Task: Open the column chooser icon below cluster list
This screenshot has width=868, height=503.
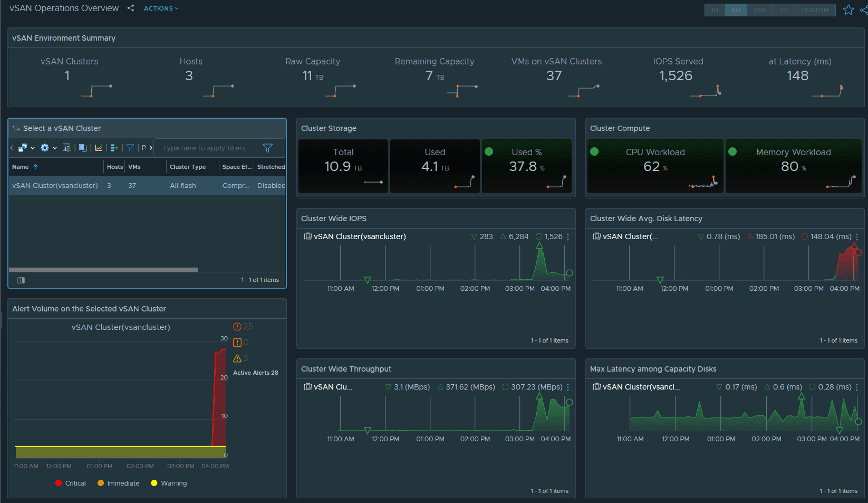Action: pyautogui.click(x=21, y=280)
